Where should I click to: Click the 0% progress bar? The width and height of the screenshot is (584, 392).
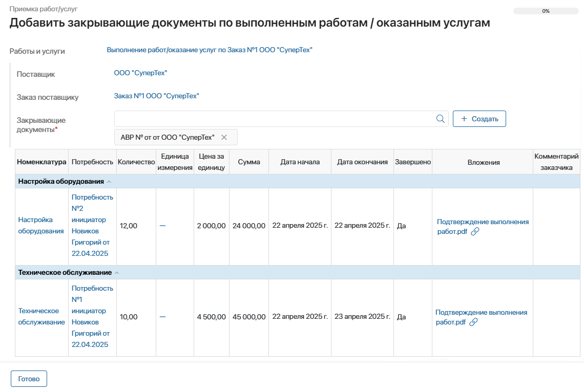point(546,11)
